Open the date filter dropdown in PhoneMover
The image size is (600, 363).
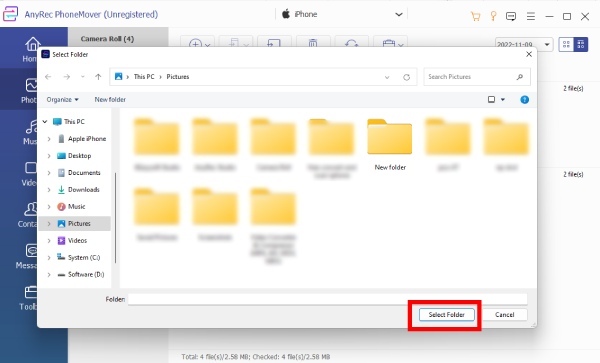pyautogui.click(x=547, y=44)
